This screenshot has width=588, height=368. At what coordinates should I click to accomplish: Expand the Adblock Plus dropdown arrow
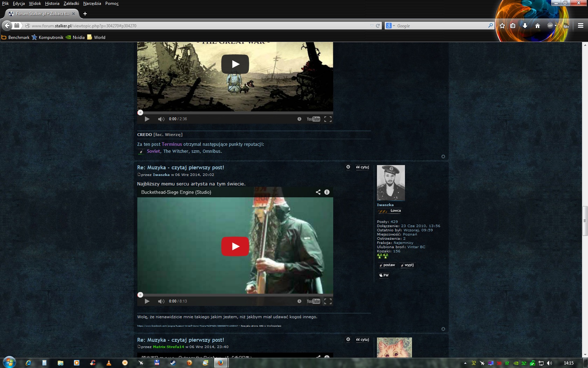[x=555, y=26]
